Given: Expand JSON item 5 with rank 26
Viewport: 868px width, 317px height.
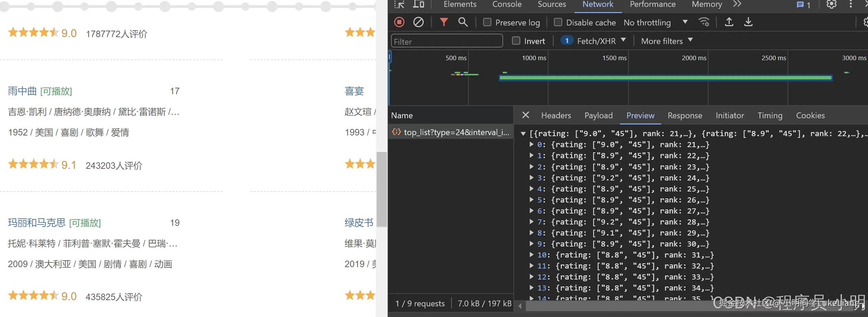Looking at the screenshot, I should (x=532, y=200).
